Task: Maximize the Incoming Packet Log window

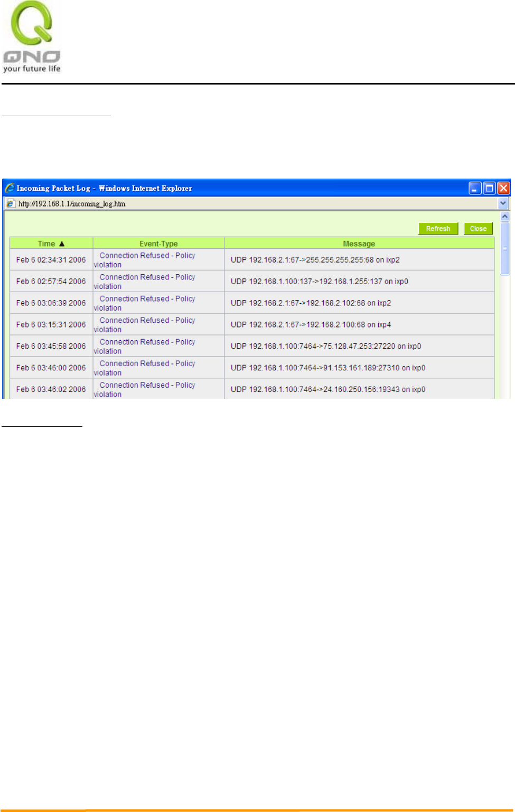Action: [x=489, y=188]
